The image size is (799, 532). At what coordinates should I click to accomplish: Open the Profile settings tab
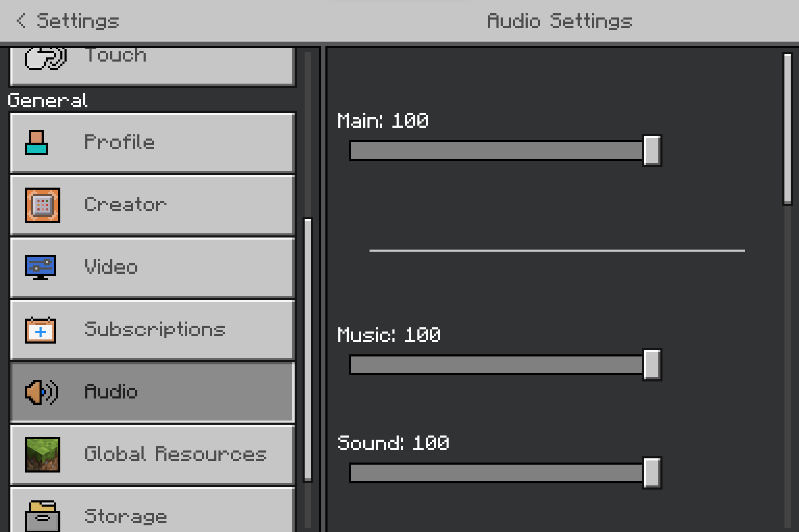coord(152,143)
